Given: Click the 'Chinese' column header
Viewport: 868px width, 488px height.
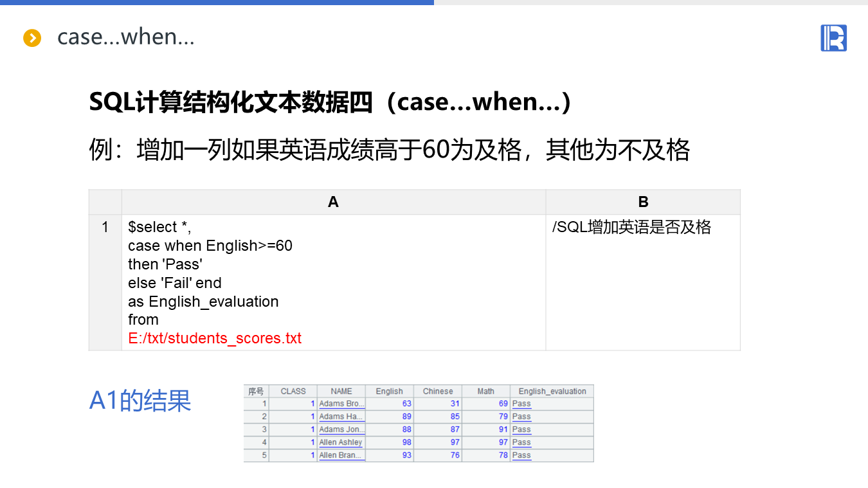Looking at the screenshot, I should tap(438, 391).
